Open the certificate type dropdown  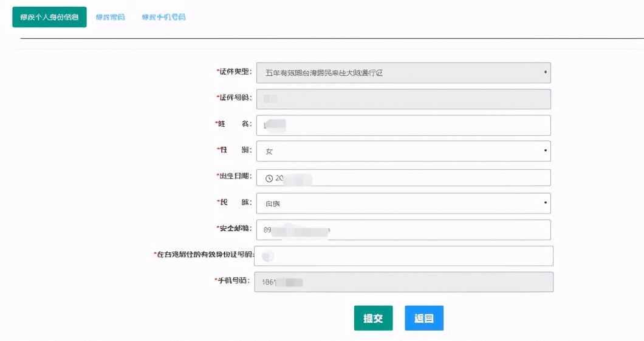[x=403, y=73]
